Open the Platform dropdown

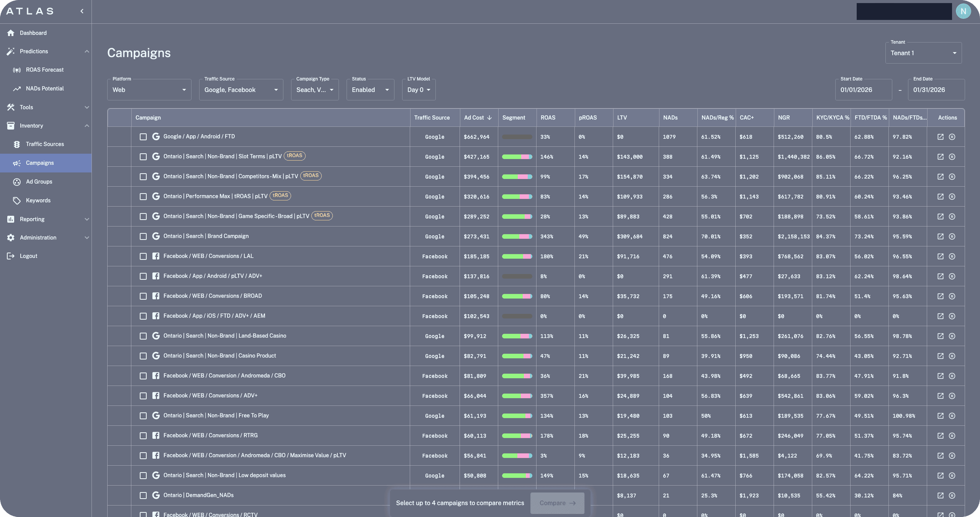tap(149, 90)
